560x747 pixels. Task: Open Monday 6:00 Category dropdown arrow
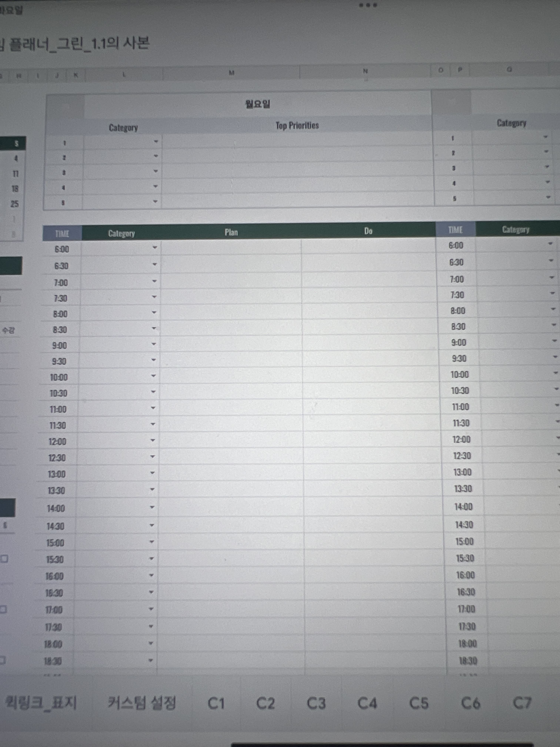click(x=155, y=248)
